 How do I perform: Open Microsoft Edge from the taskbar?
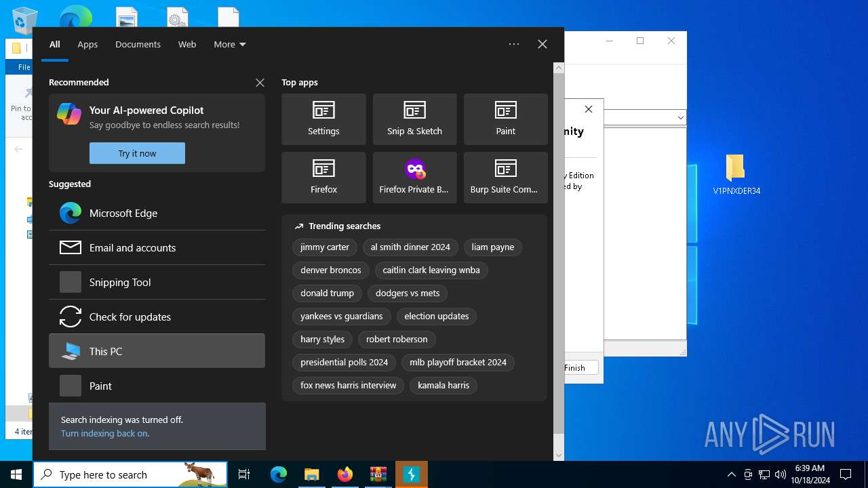279,474
